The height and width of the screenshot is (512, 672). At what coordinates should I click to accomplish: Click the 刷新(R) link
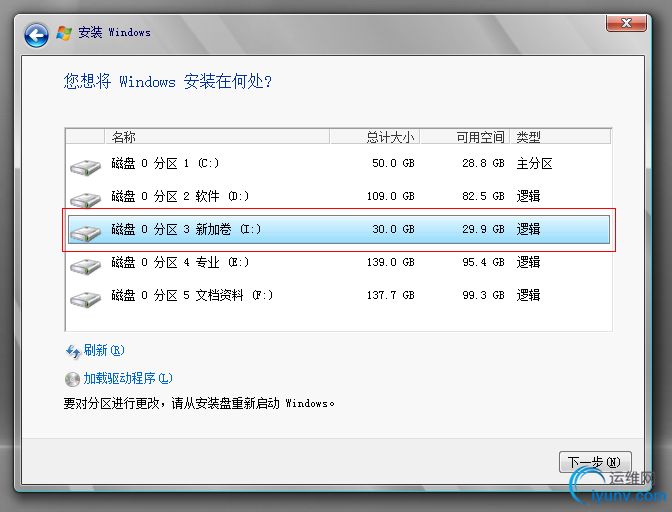(x=104, y=350)
